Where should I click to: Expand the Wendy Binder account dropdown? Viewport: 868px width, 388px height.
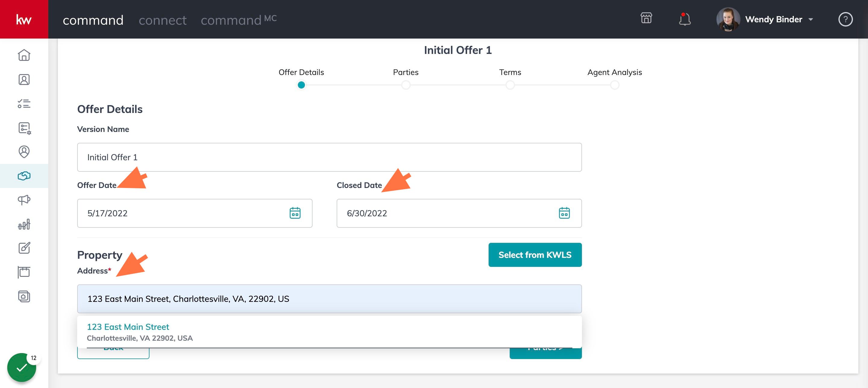810,20
